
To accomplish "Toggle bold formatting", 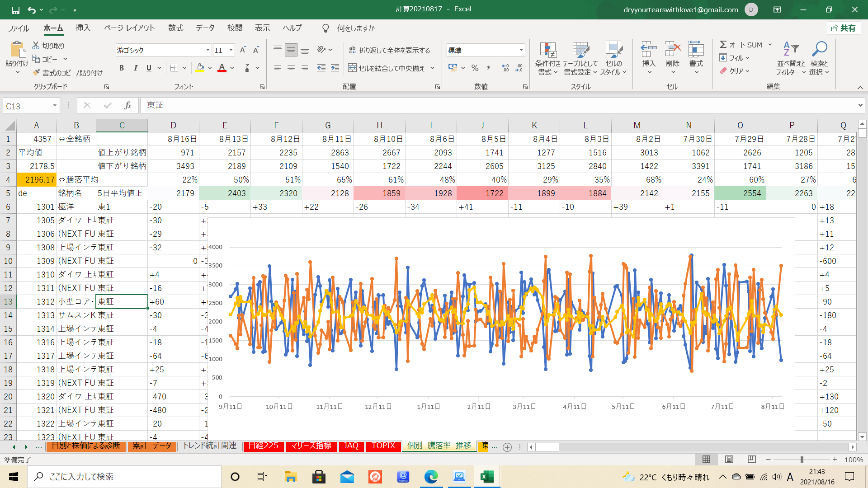I will 121,68.
